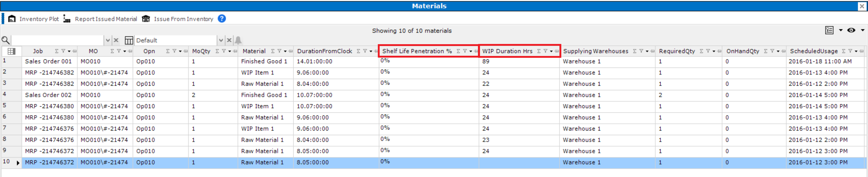Screen dimensions: 868x177
Task: Click the OnHandQty column filter icon
Action: [x=772, y=51]
